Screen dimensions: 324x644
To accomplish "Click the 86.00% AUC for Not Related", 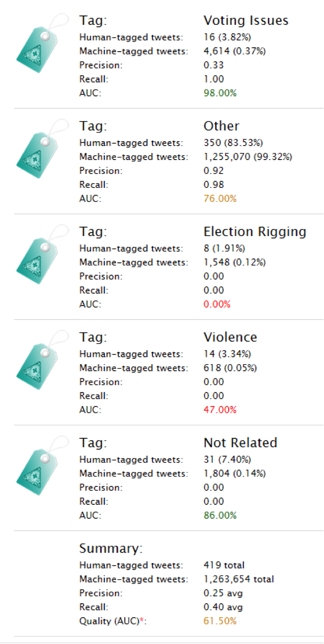I will [x=220, y=515].
